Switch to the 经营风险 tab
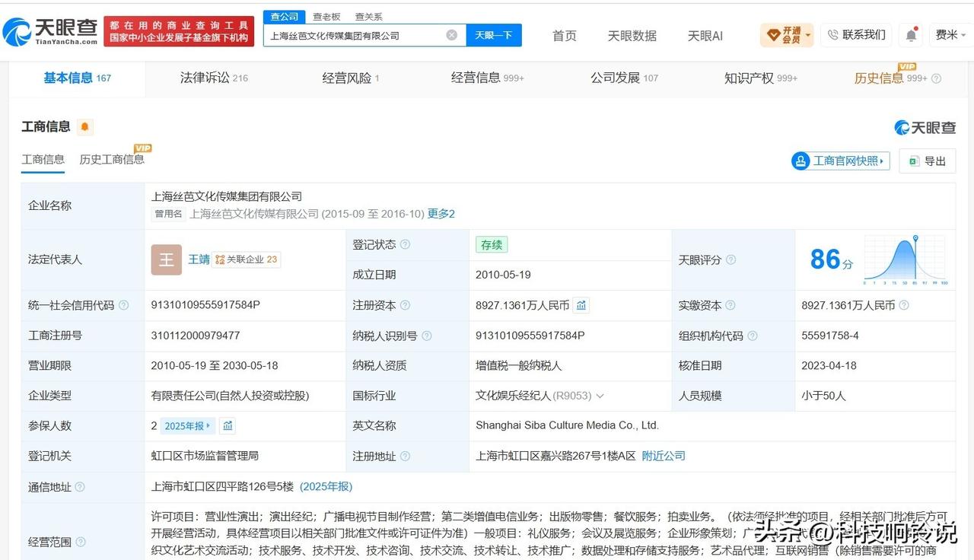The width and height of the screenshot is (974, 560). click(351, 78)
